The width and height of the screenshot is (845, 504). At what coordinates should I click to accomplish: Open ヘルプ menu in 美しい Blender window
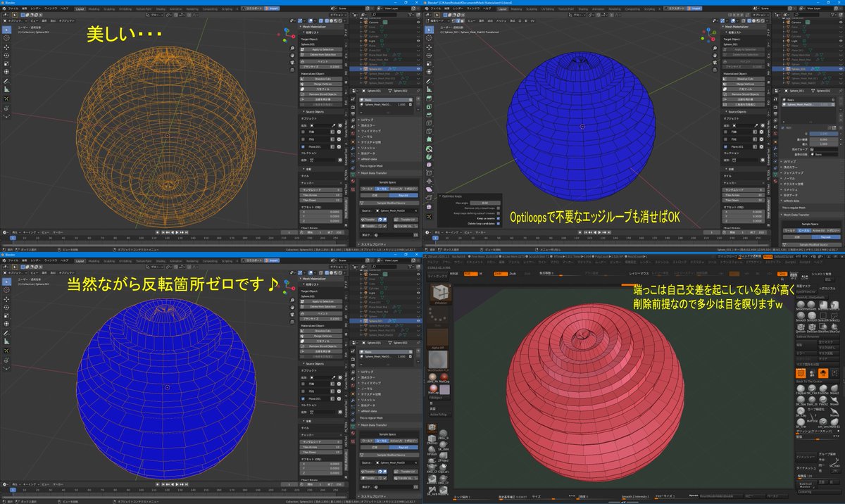click(x=66, y=10)
